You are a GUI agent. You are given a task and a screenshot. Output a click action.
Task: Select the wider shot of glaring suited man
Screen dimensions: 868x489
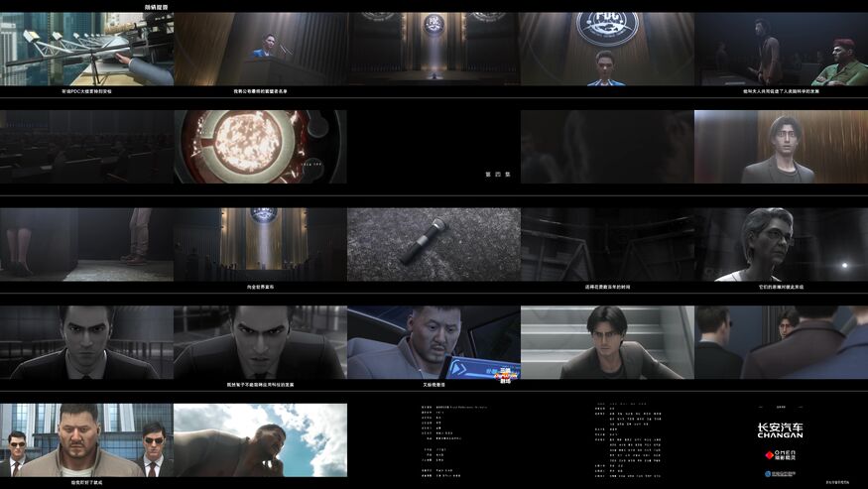87,342
